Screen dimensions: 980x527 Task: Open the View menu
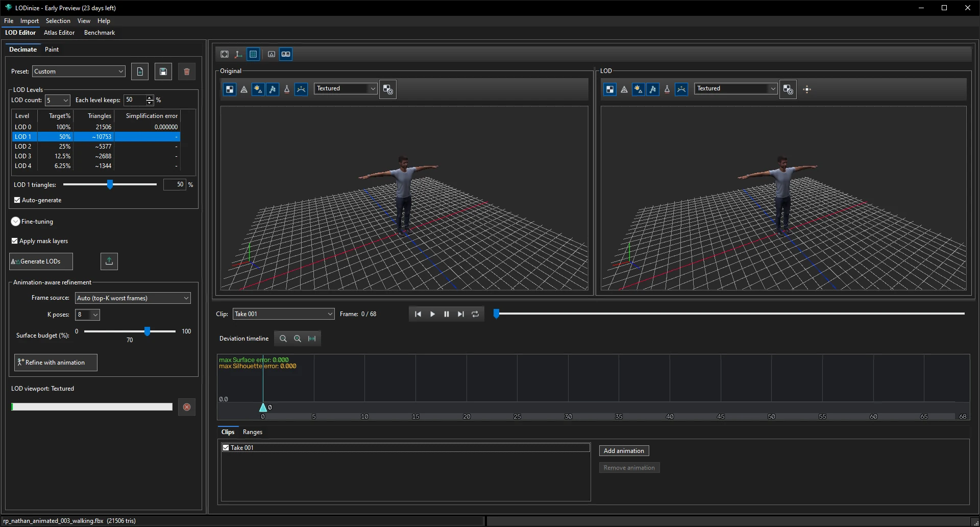tap(84, 21)
